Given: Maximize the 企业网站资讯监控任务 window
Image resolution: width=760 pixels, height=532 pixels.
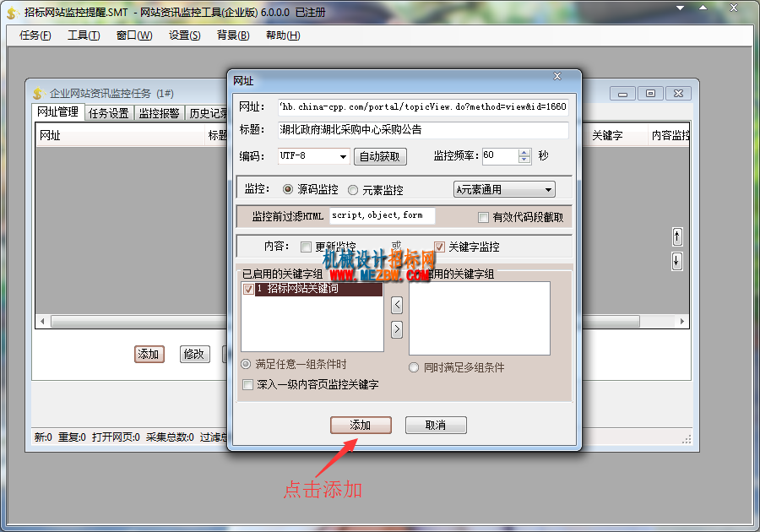Looking at the screenshot, I should tap(650, 94).
